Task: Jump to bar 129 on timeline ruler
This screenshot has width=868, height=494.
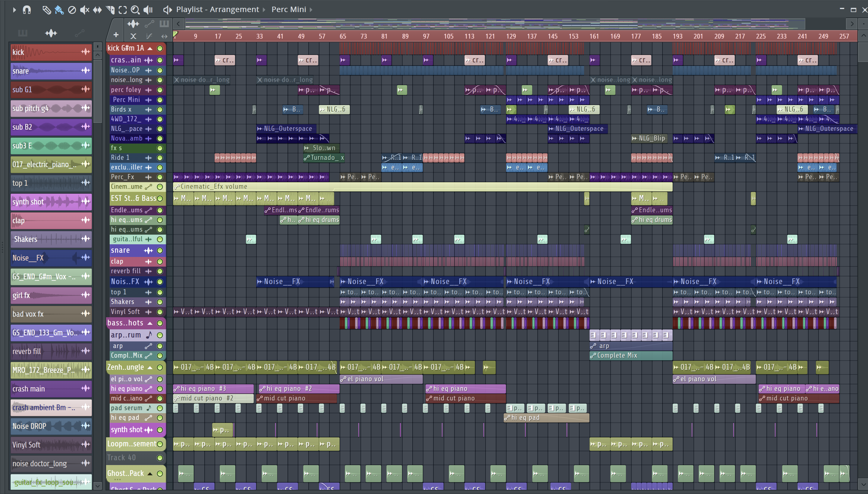Action: tap(511, 36)
